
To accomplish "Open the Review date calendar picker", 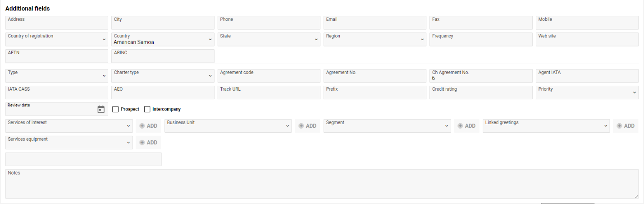I will point(101,109).
